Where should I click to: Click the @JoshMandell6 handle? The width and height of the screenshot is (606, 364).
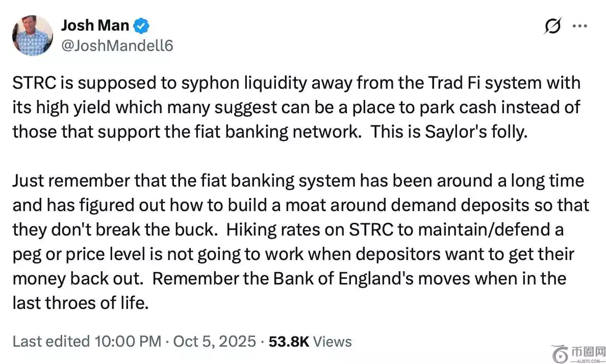(118, 45)
